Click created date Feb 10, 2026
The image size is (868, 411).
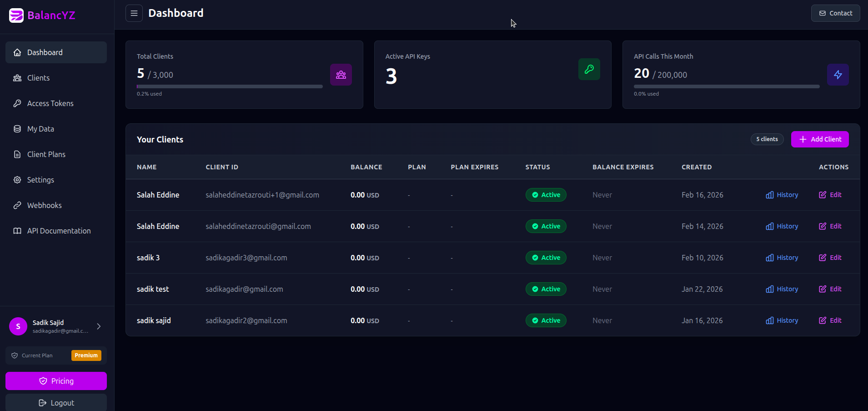[x=702, y=258]
